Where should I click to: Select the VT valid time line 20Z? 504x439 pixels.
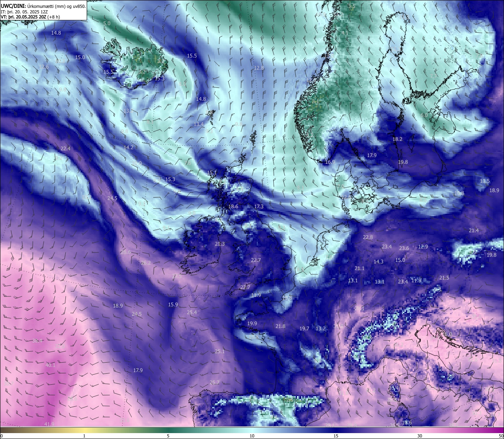click(30, 17)
